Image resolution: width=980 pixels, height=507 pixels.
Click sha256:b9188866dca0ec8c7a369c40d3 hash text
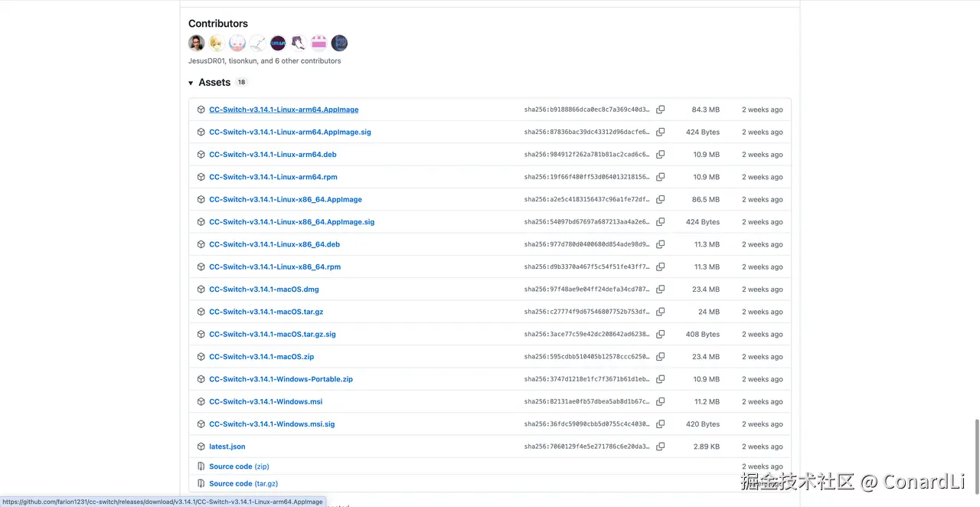point(586,110)
